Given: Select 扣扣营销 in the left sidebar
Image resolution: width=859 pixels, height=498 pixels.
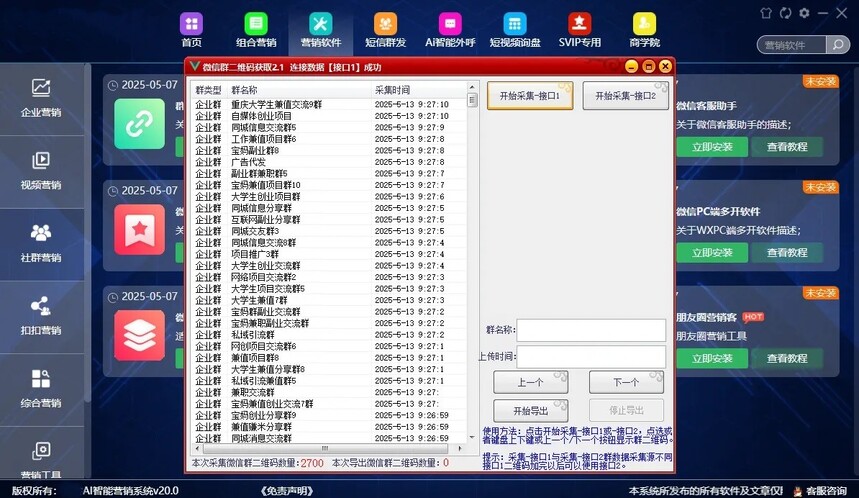Looking at the screenshot, I should 41,317.
